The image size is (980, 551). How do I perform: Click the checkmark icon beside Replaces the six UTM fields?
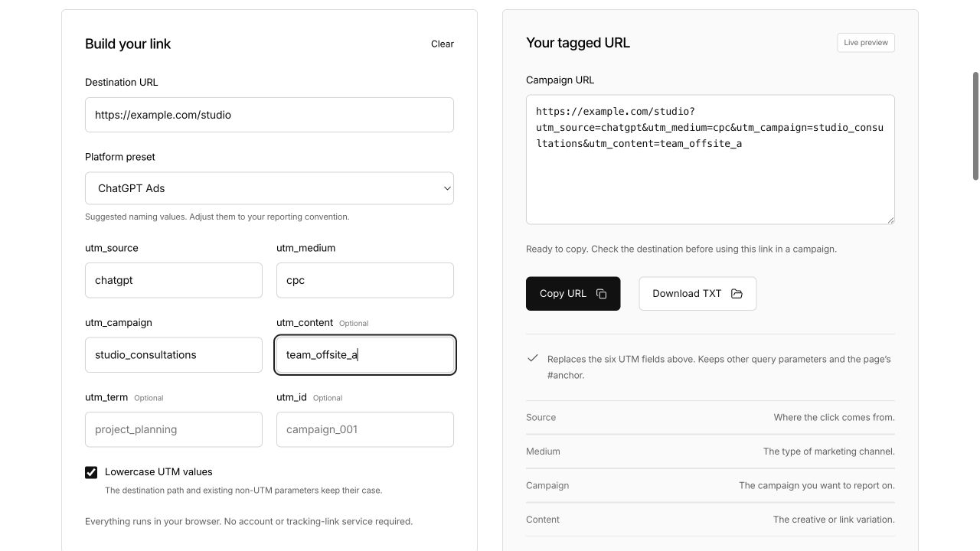533,358
